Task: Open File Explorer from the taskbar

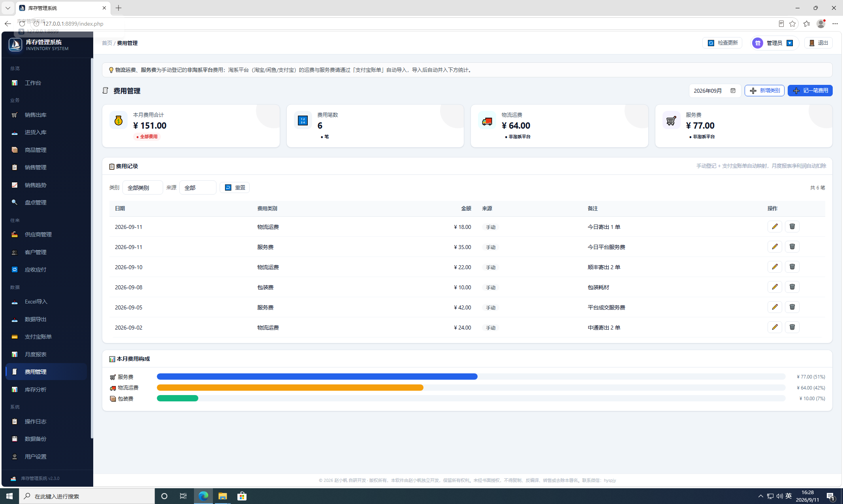Action: tap(223, 496)
